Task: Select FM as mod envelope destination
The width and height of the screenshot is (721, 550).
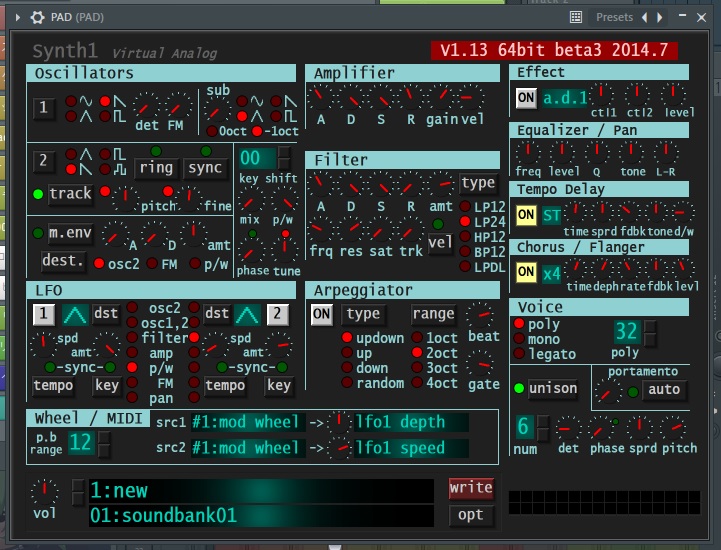Action: [152, 264]
